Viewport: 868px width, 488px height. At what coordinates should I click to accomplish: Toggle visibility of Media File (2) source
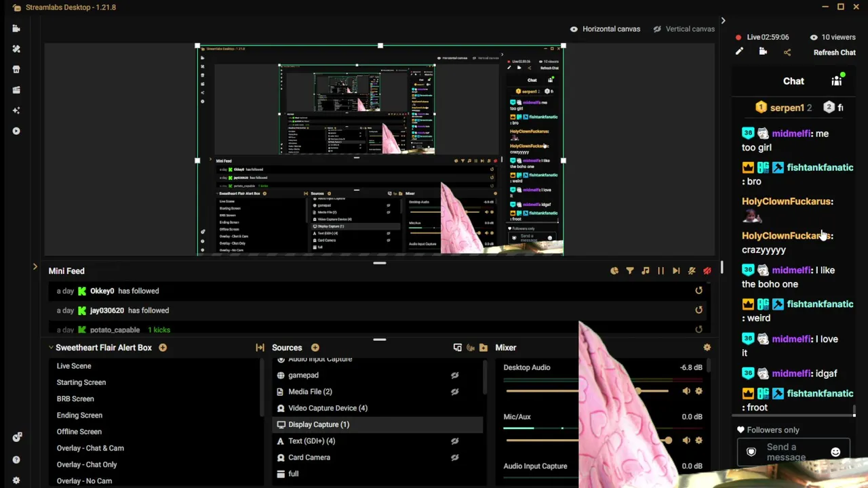[455, 392]
